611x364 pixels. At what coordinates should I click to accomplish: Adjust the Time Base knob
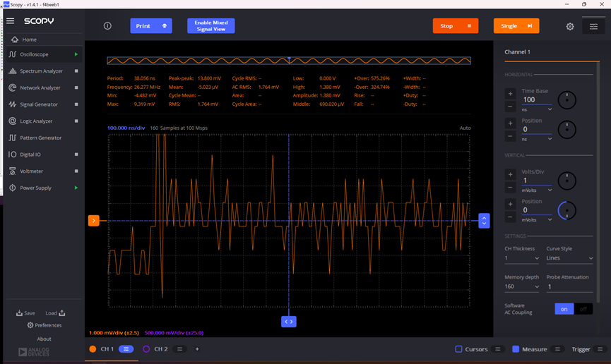coord(567,100)
